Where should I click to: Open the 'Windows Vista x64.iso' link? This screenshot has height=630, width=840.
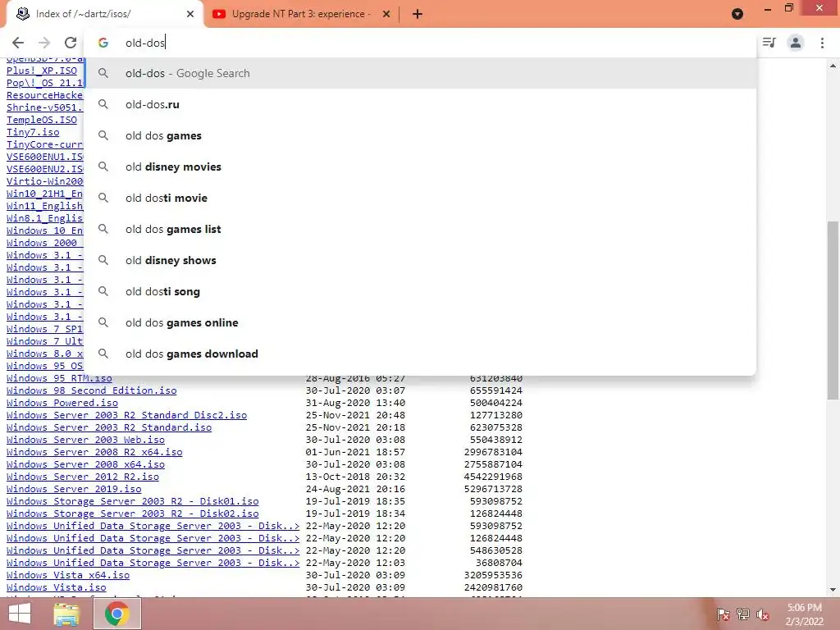tap(68, 575)
